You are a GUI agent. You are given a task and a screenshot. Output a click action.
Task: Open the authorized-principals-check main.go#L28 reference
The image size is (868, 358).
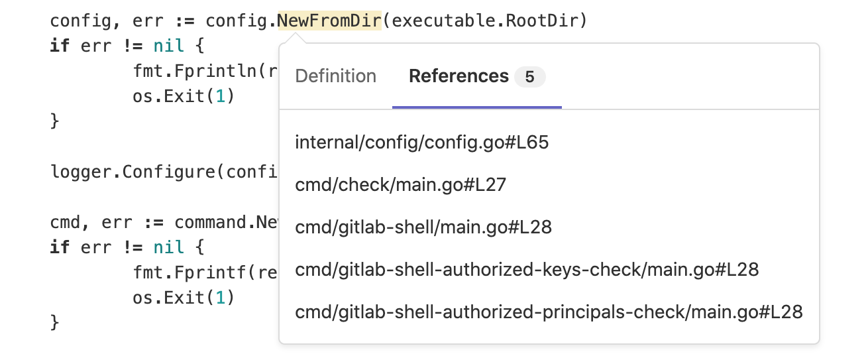(549, 312)
